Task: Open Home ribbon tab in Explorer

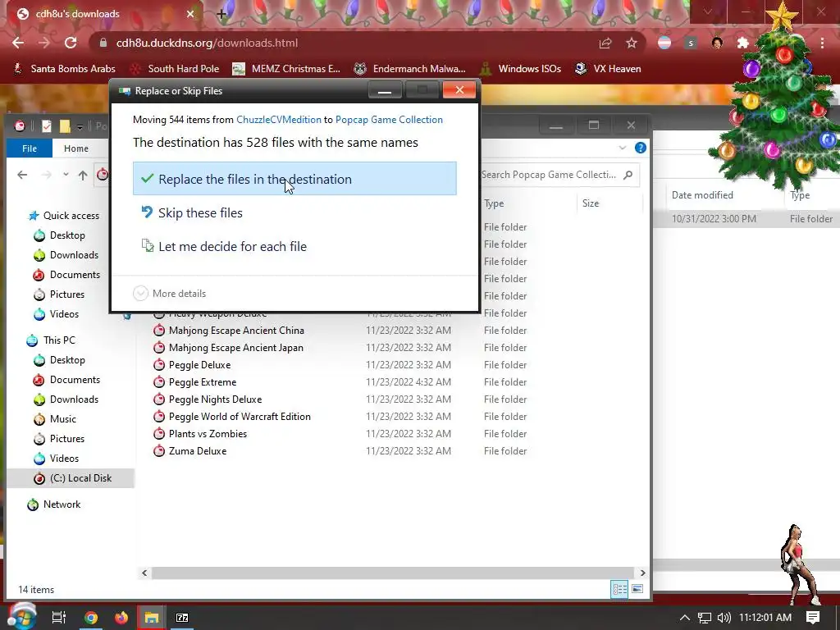Action: coord(76,148)
